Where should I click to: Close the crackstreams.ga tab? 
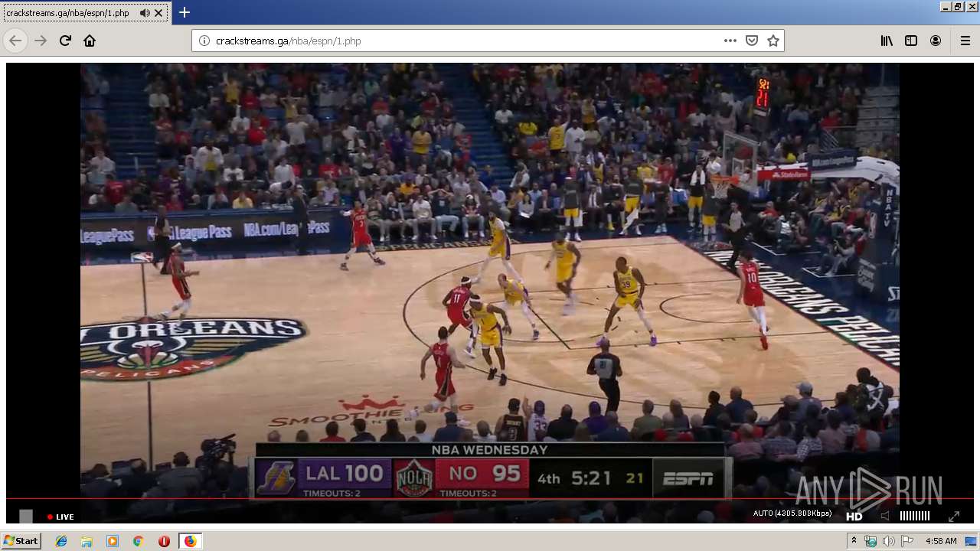click(x=158, y=13)
